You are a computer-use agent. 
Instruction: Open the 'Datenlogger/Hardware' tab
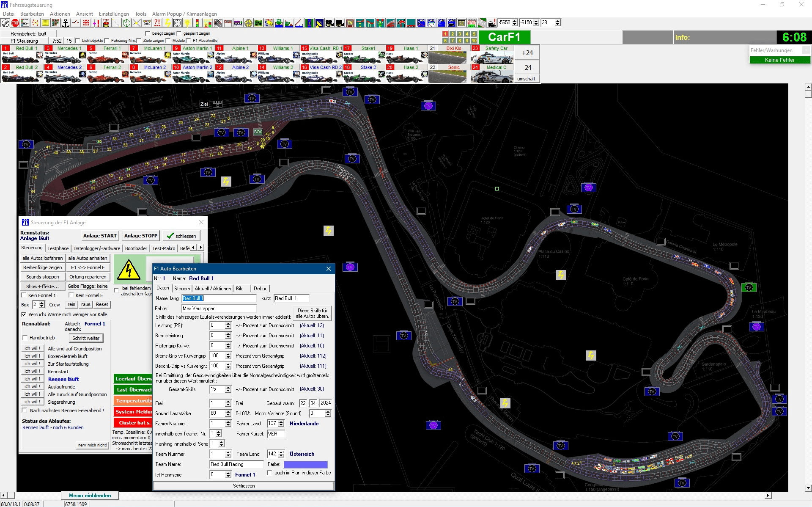[97, 248]
